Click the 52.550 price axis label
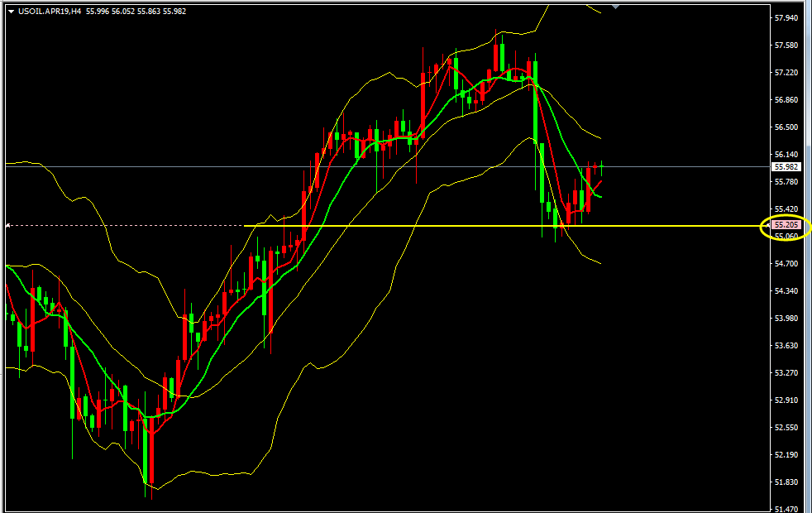This screenshot has width=812, height=513. [786, 428]
